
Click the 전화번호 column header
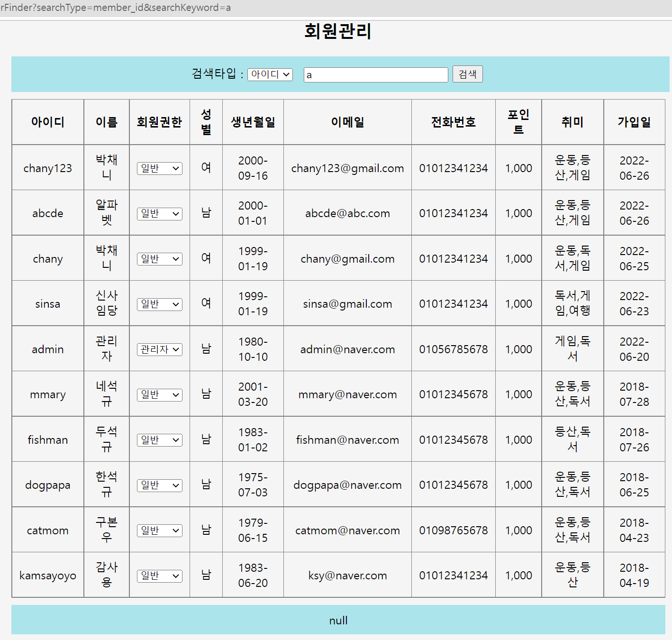pos(454,122)
